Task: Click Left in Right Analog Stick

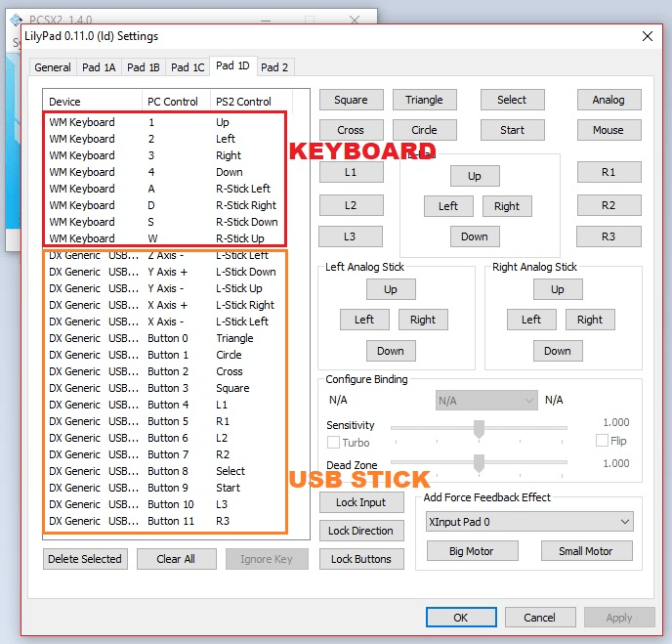Action: [x=531, y=320]
